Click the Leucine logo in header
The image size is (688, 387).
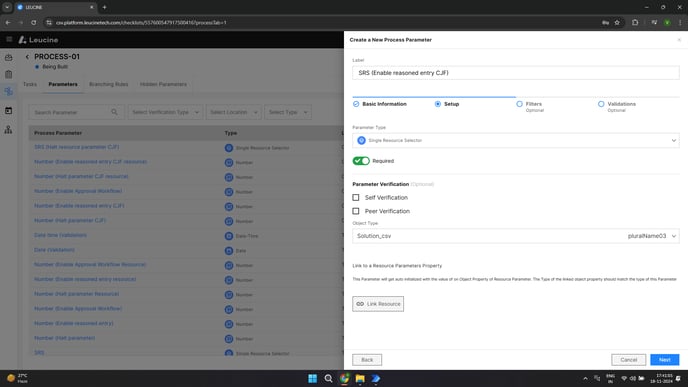tap(38, 40)
